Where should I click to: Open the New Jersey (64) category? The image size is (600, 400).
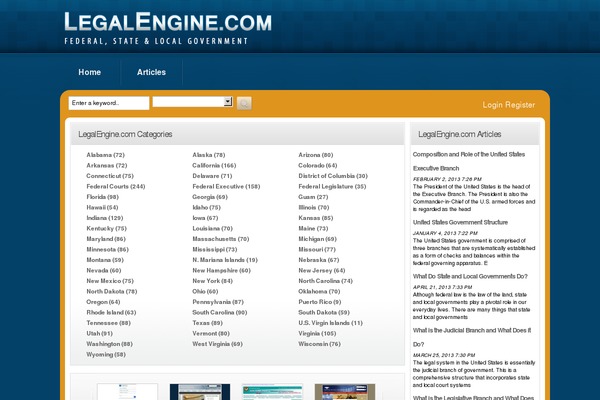coord(322,271)
